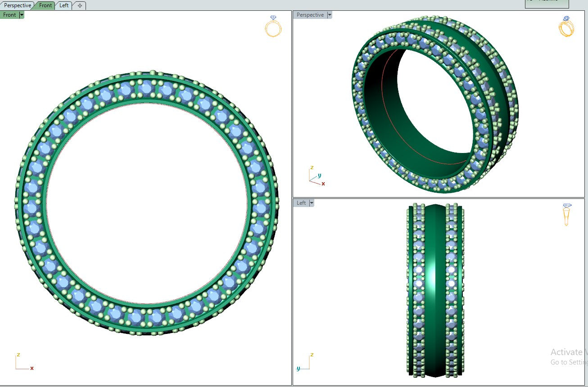Expand the Front viewport dropdown arrow
588x387 pixels.
pyautogui.click(x=22, y=15)
